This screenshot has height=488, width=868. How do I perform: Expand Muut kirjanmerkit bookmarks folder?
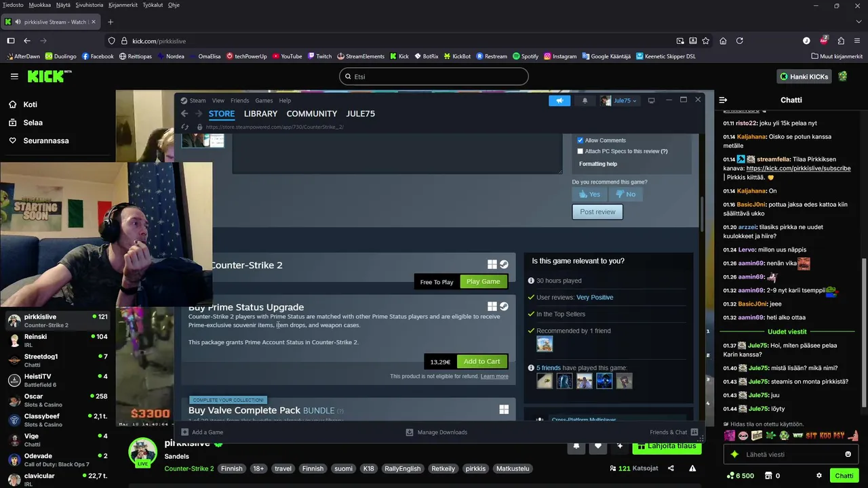tap(836, 56)
